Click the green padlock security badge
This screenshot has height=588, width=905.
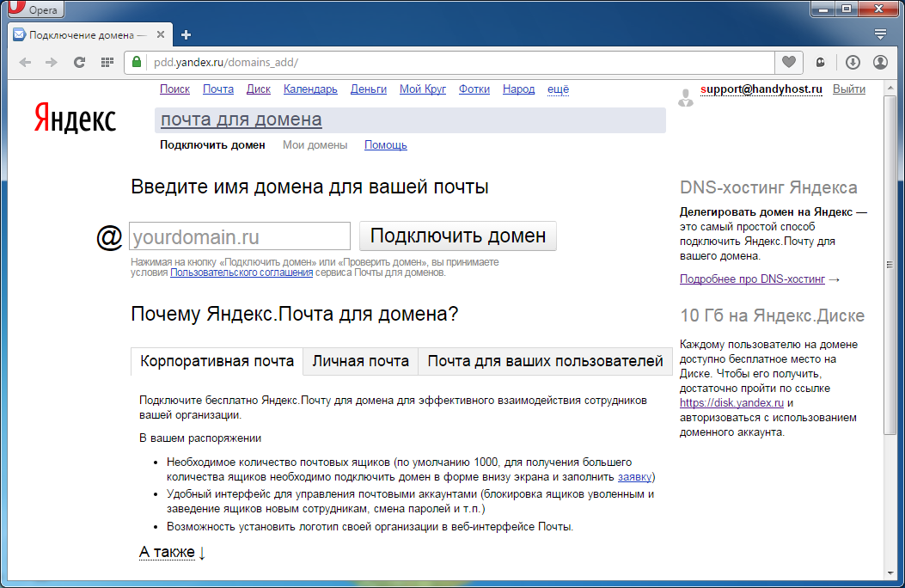(137, 62)
